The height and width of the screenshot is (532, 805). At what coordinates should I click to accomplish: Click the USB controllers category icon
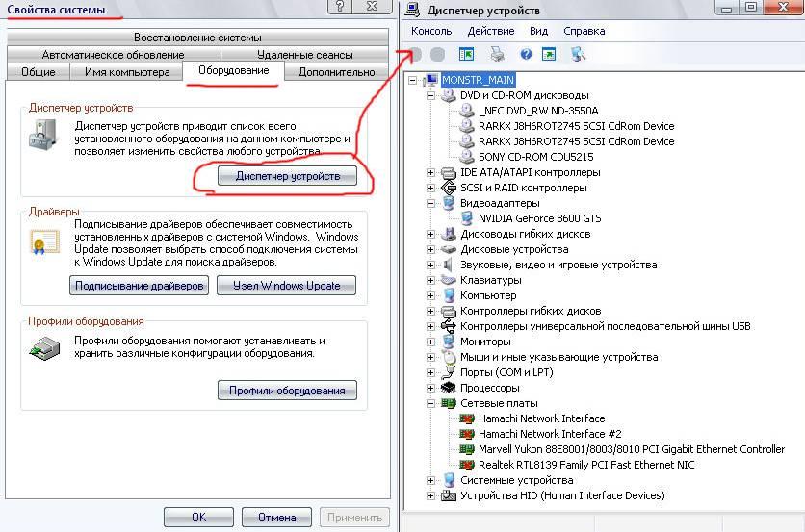point(449,326)
